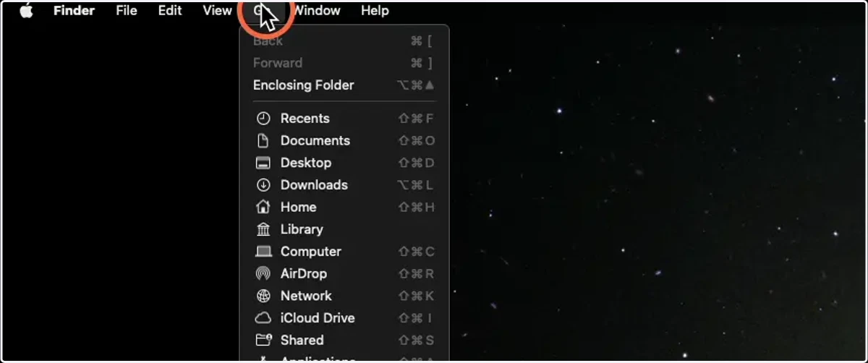Click the Desktop screen icon
The width and height of the screenshot is (868, 363).
click(x=263, y=163)
